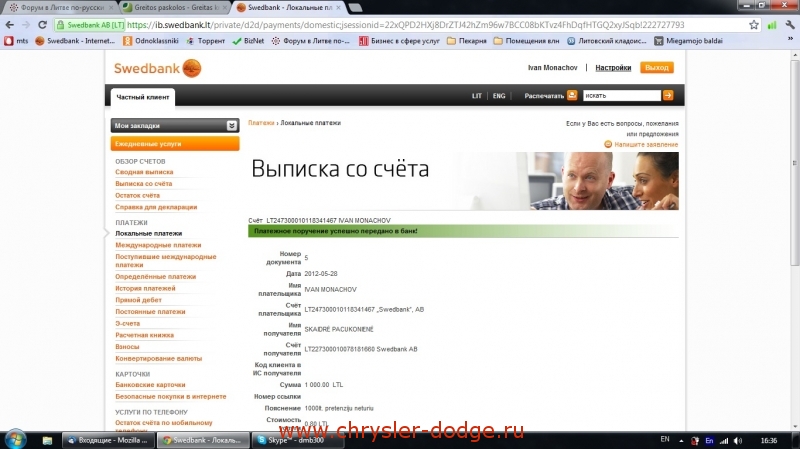
Task: Open Выписка со счёта sidebar link
Action: pos(144,184)
